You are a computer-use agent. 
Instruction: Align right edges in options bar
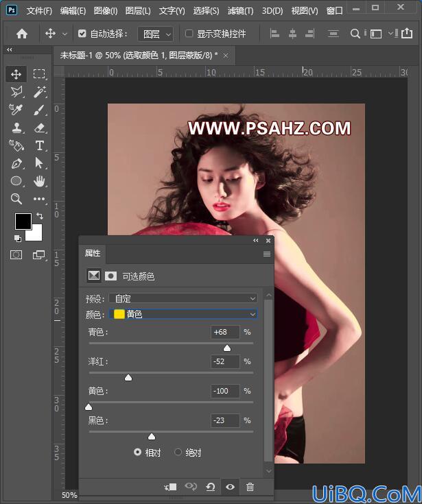coord(309,34)
